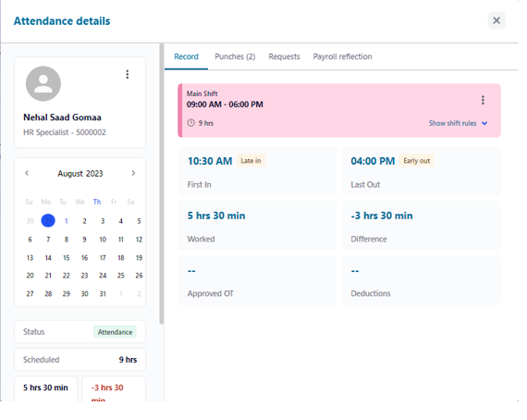Image resolution: width=527 pixels, height=420 pixels.
Task: Select the Record tab
Action: click(186, 56)
